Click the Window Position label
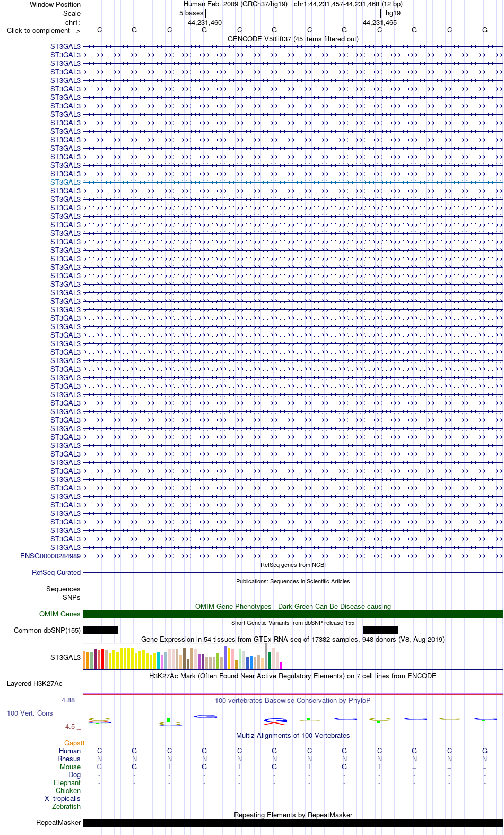Viewport: 504px width, 835px height. point(55,4)
